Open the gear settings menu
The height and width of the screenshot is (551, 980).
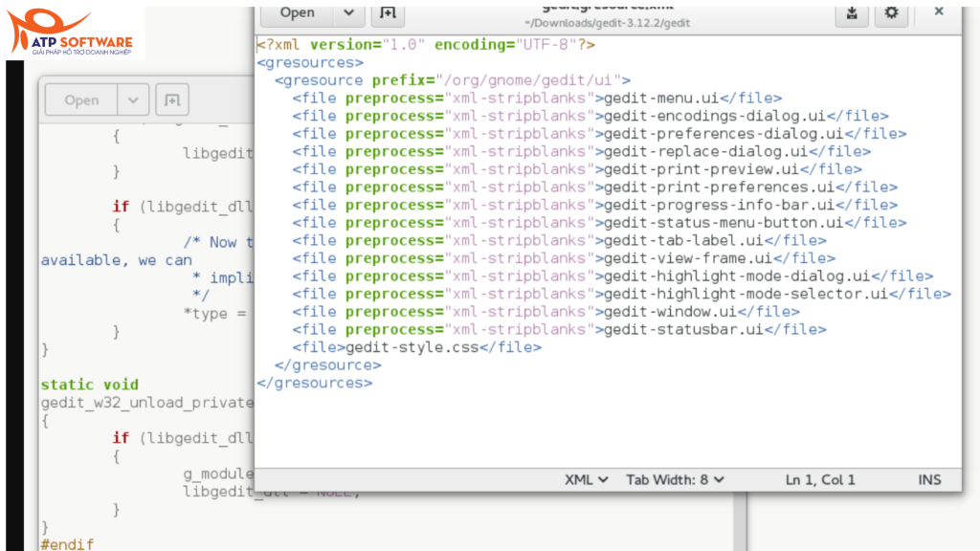[891, 13]
